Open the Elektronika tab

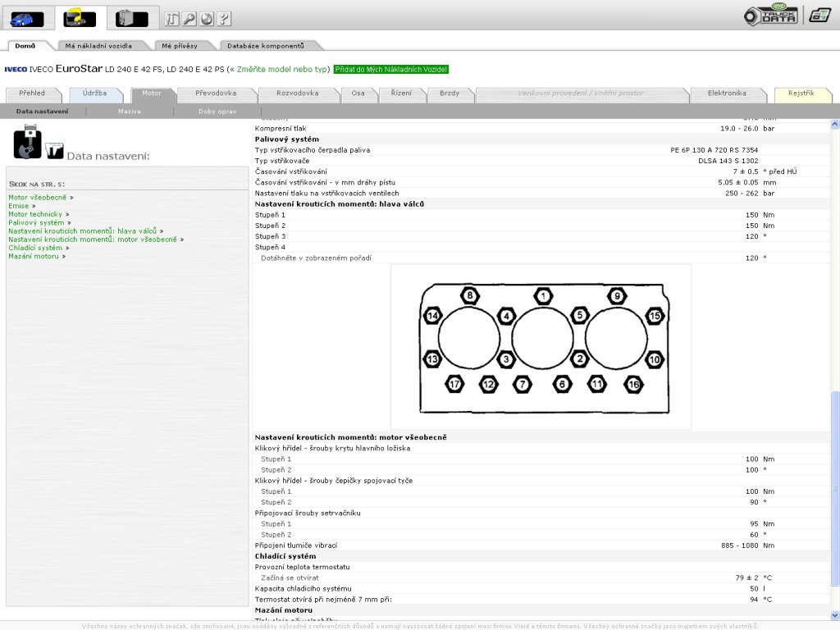point(727,94)
